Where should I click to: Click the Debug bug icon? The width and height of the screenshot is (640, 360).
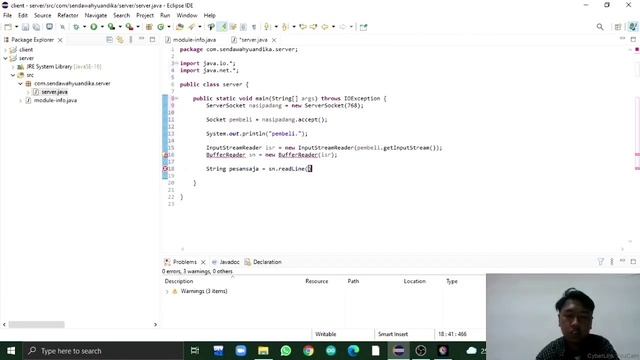click(76, 27)
